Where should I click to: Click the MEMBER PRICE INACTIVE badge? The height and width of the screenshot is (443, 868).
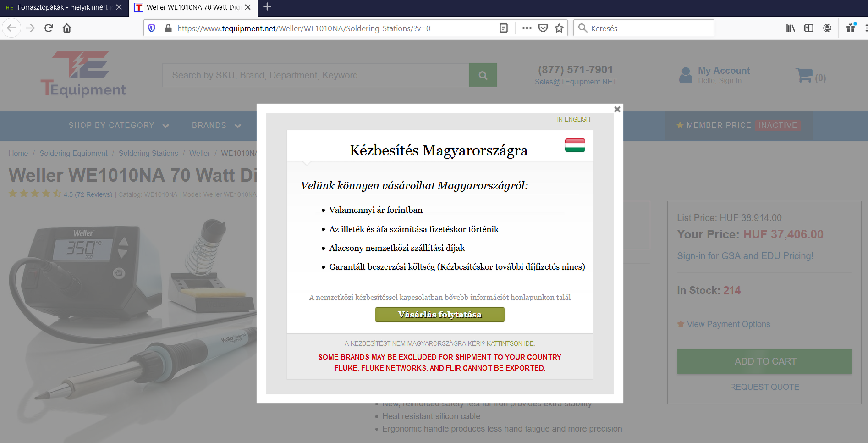739,125
